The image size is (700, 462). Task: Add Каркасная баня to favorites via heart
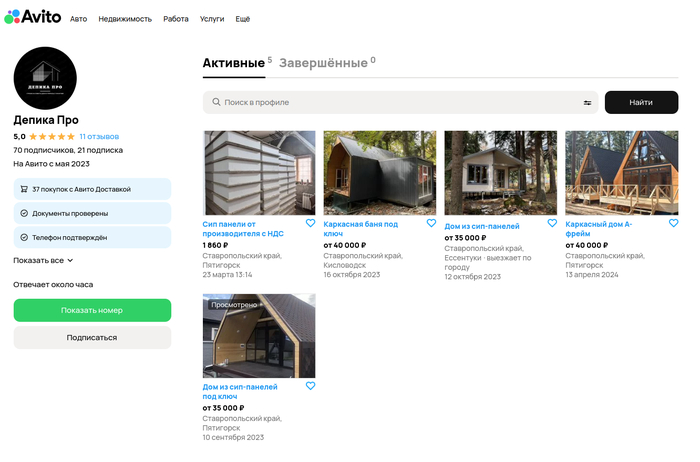pos(431,223)
